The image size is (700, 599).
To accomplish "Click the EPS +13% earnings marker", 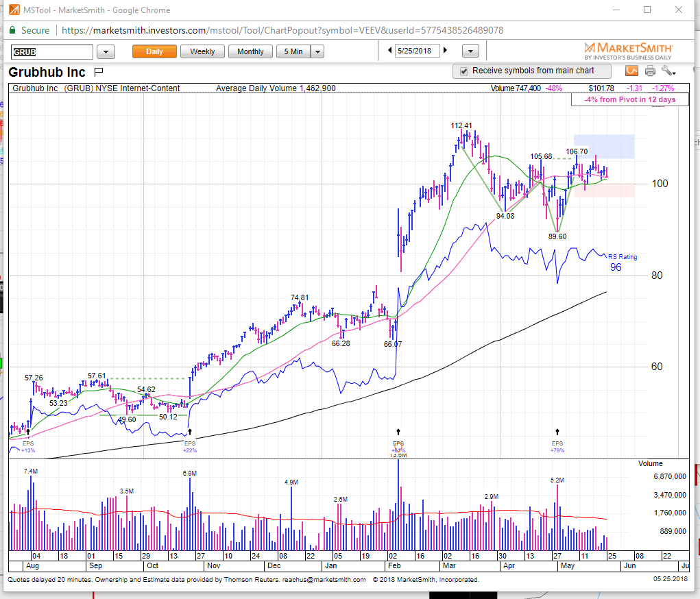I will (28, 446).
